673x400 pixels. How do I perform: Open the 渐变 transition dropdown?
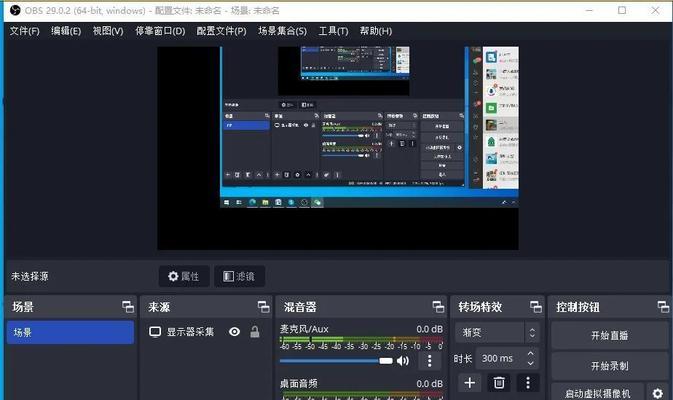[x=496, y=333]
